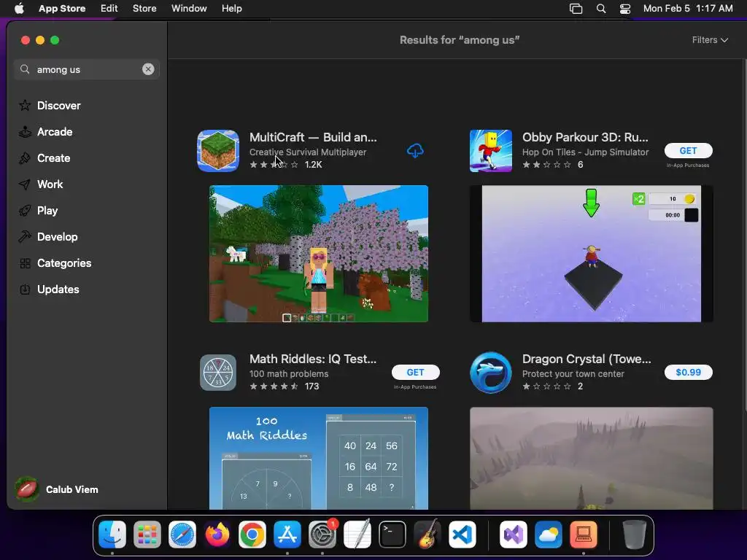Open Spotlight search in menu bar
Viewport: 747px width, 560px height.
click(x=601, y=9)
